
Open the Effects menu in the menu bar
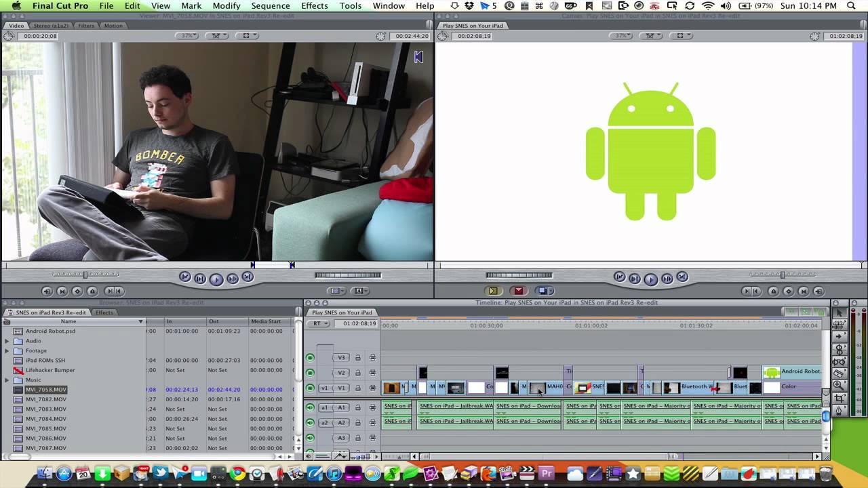pyautogui.click(x=315, y=5)
